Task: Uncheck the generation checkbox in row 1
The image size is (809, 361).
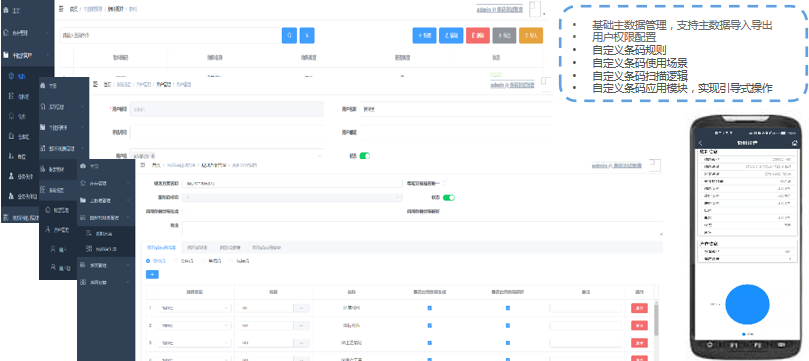Action: pyautogui.click(x=430, y=308)
